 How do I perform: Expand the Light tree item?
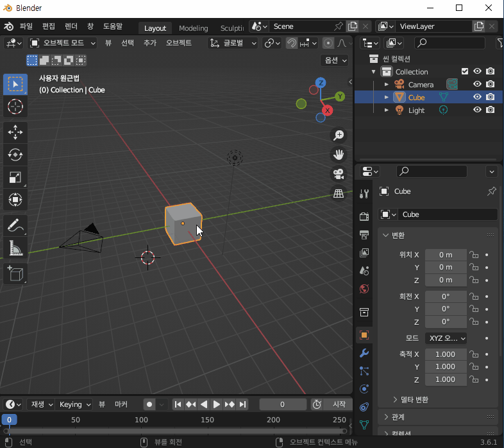pos(387,110)
